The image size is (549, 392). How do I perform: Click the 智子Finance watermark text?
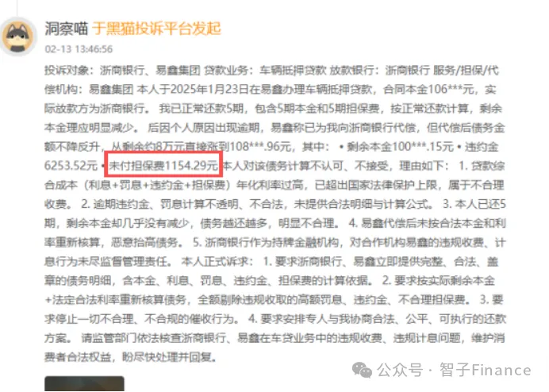[x=486, y=371]
